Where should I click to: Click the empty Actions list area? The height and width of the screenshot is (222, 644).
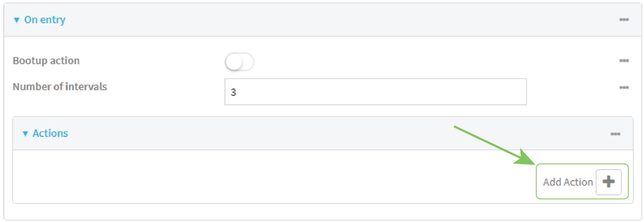pyautogui.click(x=253, y=177)
